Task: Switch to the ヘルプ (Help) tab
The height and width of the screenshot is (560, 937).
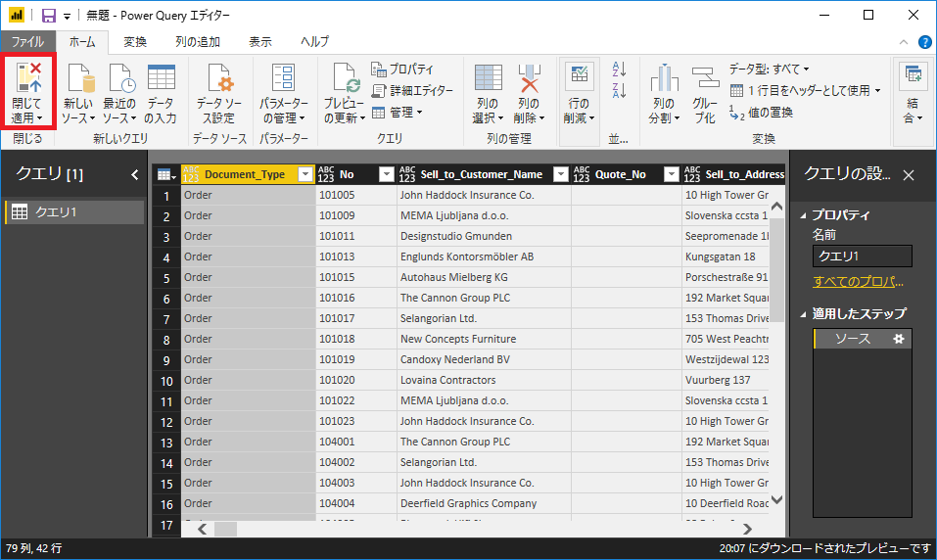Action: (314, 42)
